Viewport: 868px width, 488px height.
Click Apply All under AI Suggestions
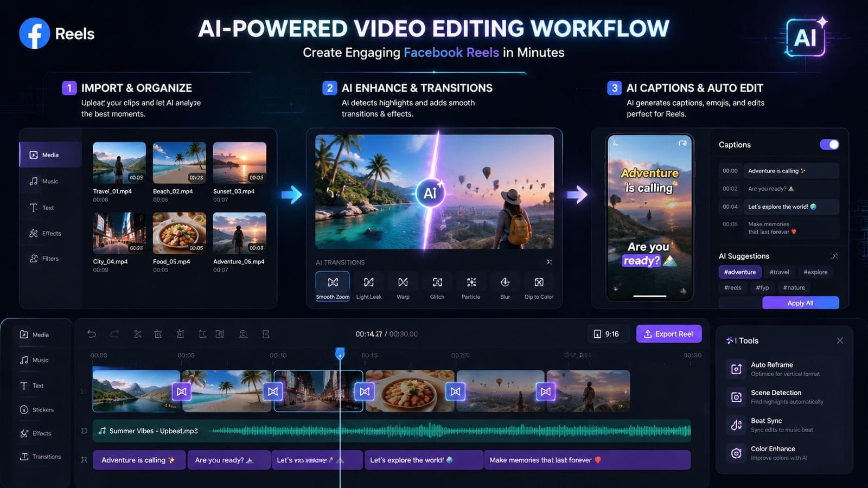[800, 303]
